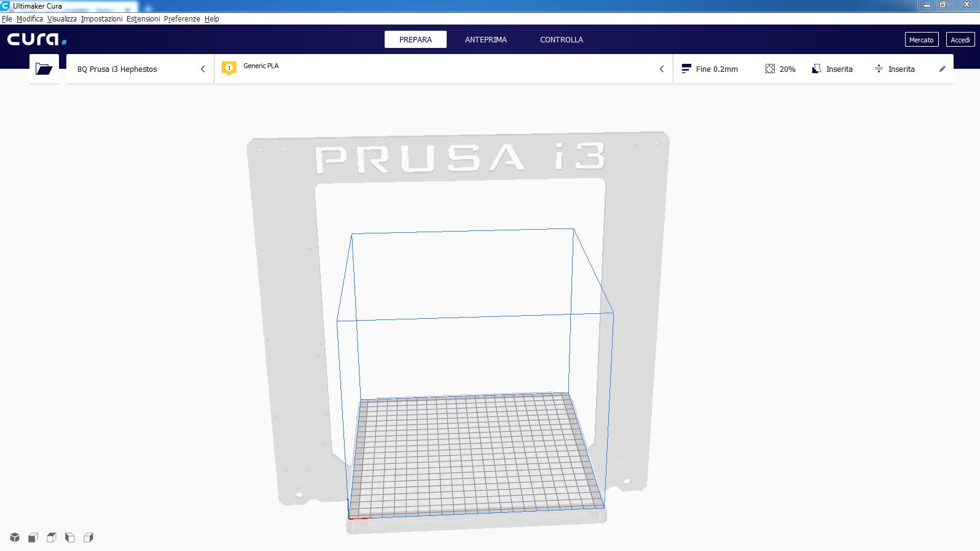
Task: Restore down the Cura window
Action: click(943, 5)
